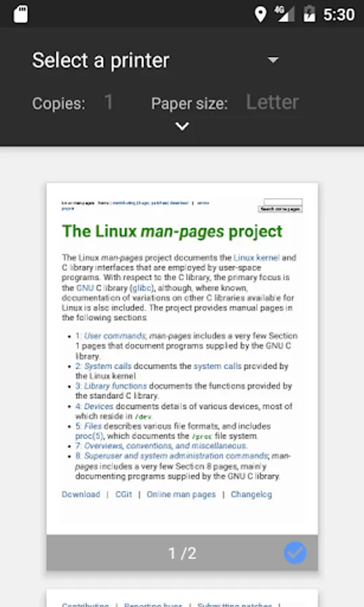
Task: Tap the Online man pages link
Action: tap(181, 494)
